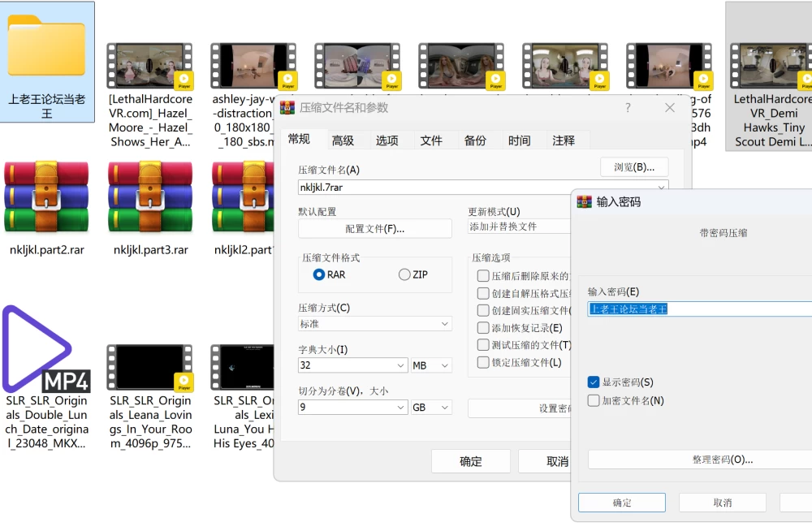This screenshot has height=531, width=812.
Task: Select the RAR format radio button
Action: 319,274
